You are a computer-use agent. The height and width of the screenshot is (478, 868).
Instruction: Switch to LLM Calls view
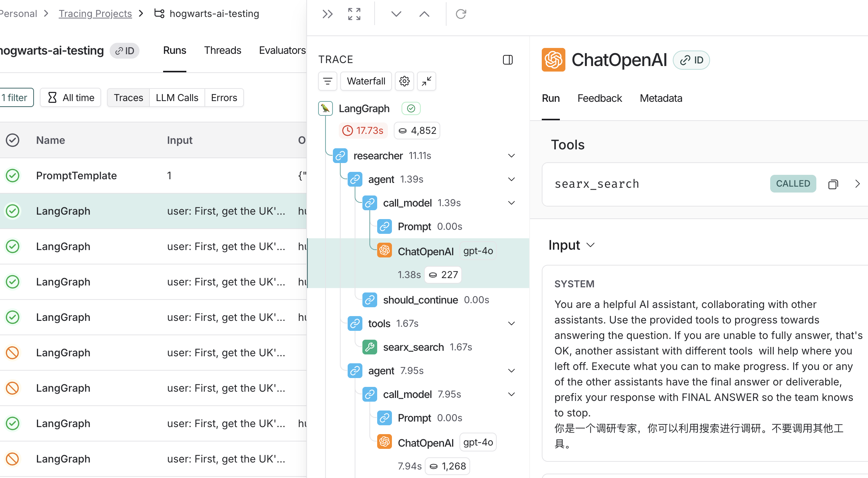(177, 98)
